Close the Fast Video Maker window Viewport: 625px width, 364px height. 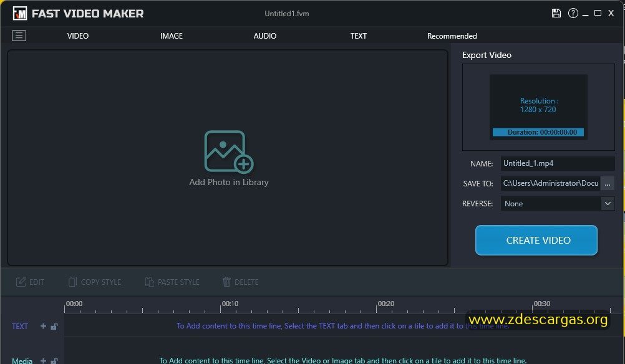point(611,13)
